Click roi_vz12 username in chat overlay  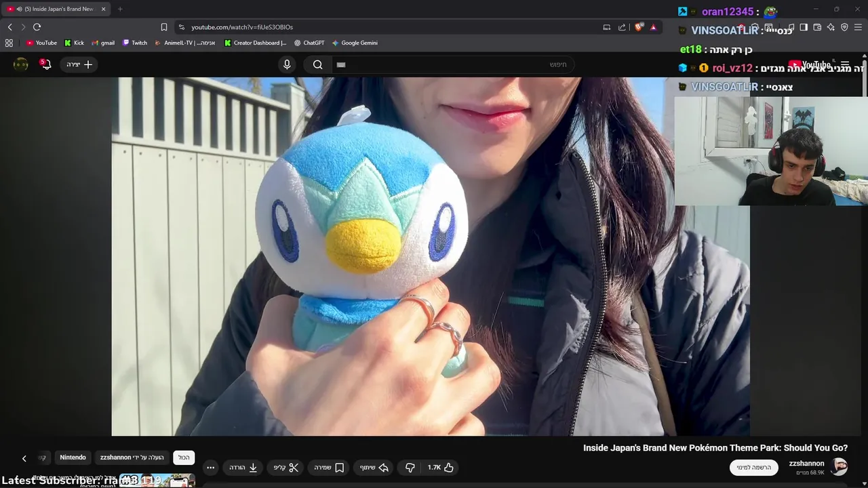[732, 68]
